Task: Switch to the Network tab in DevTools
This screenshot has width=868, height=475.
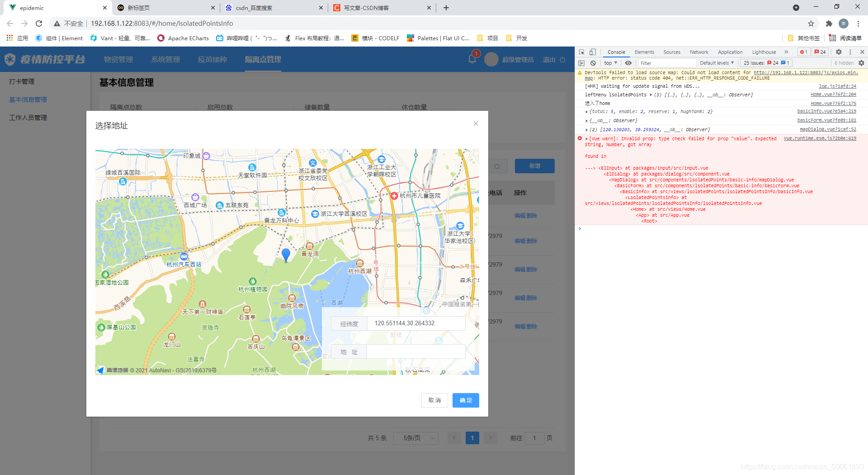Action: coord(699,52)
